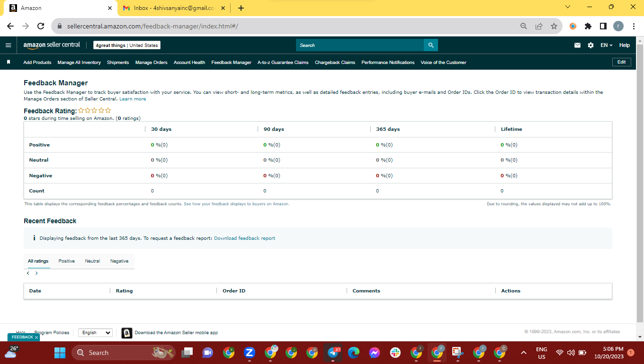The width and height of the screenshot is (644, 364).
Task: Click the Windows taskbar search box
Action: click(x=123, y=353)
